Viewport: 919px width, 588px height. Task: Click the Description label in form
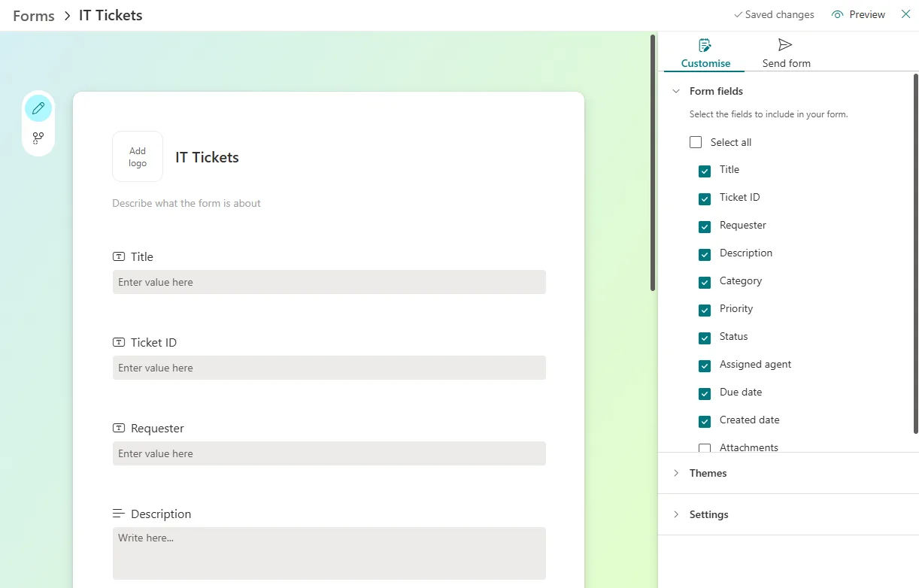[x=161, y=514]
